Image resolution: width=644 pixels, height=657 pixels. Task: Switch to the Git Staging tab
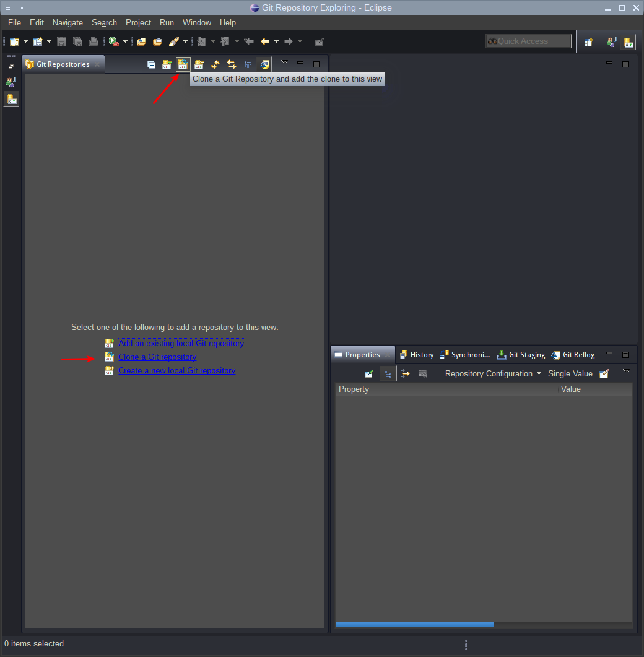point(521,355)
